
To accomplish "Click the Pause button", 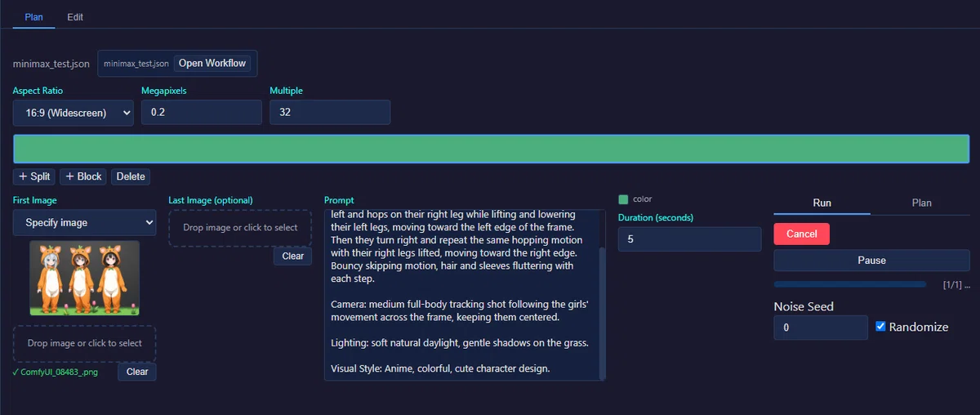I will coord(871,261).
